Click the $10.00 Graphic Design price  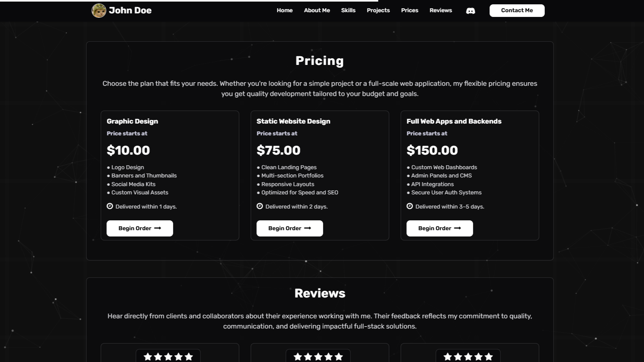point(128,150)
